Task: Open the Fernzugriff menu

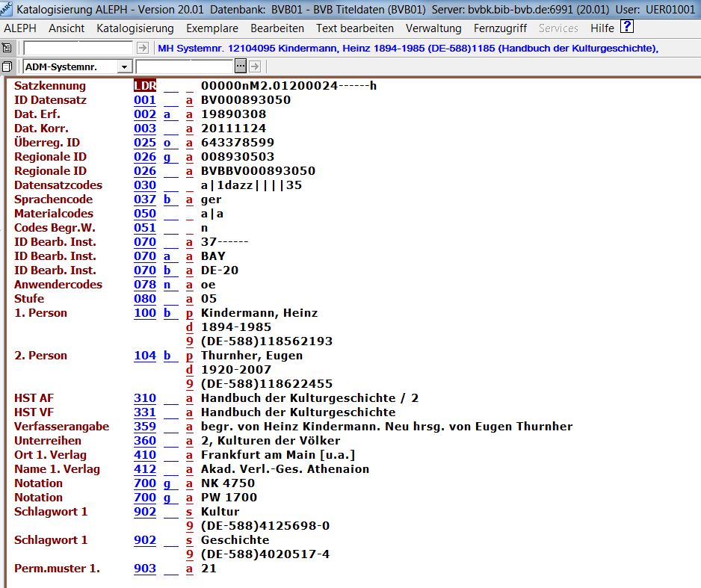Action: click(500, 28)
